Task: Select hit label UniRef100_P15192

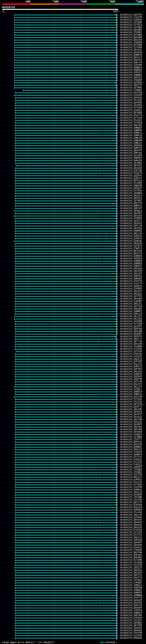Action: [x=131, y=357]
